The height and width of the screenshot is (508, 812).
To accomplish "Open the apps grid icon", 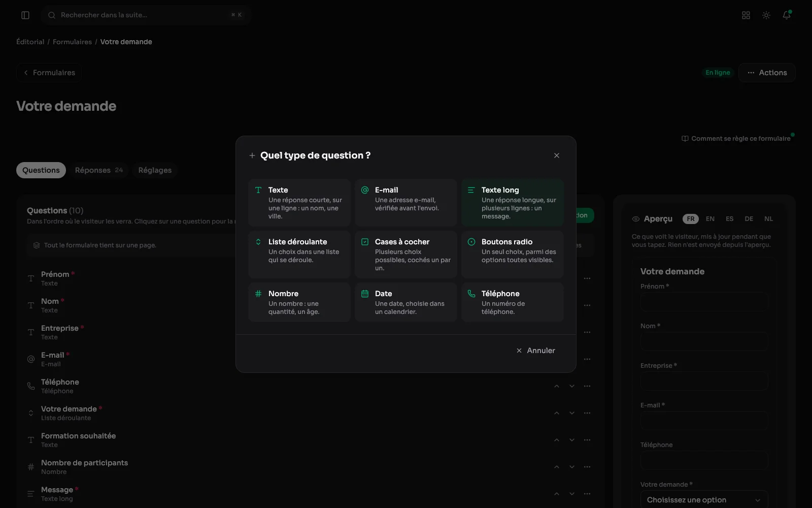I will 746,15.
